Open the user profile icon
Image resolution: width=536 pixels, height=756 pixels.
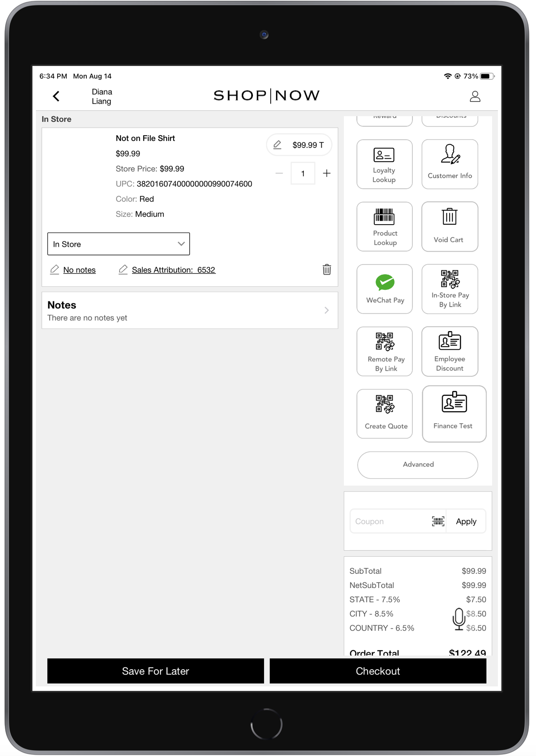pyautogui.click(x=475, y=96)
